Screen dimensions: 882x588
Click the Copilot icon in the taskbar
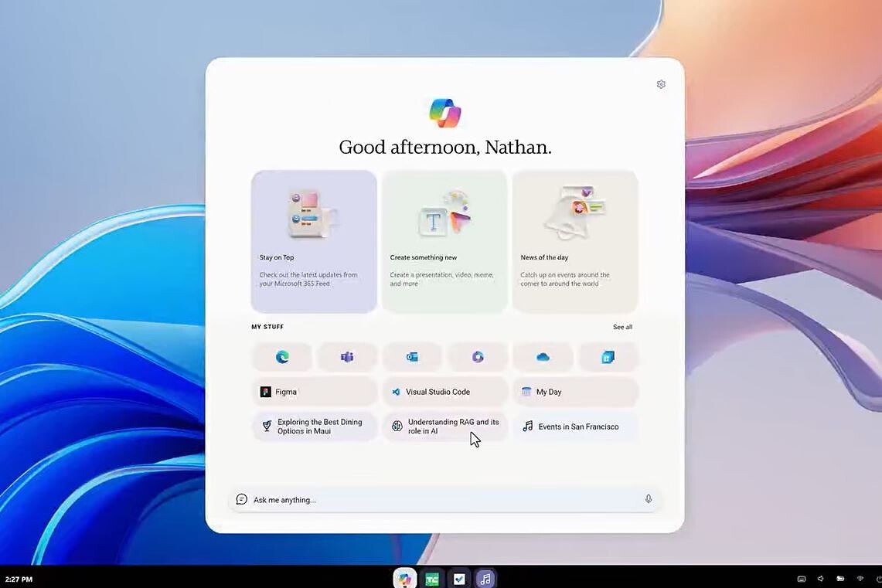coord(404,579)
